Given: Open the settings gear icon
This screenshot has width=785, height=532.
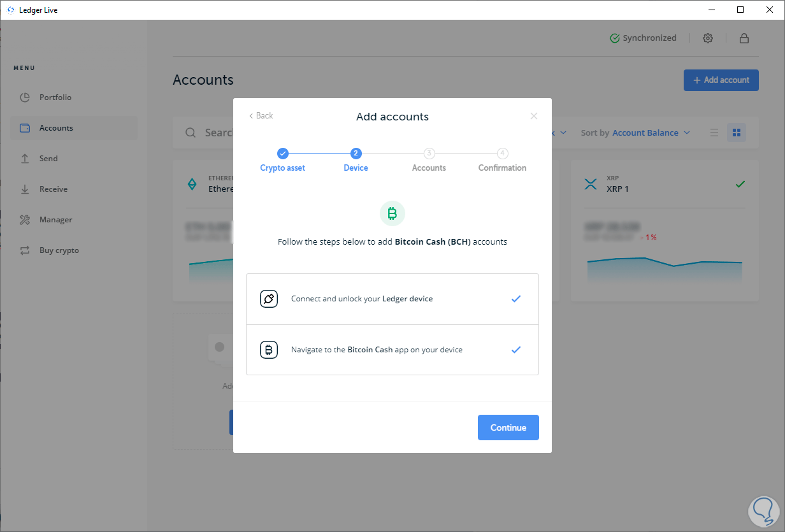Looking at the screenshot, I should tap(708, 38).
